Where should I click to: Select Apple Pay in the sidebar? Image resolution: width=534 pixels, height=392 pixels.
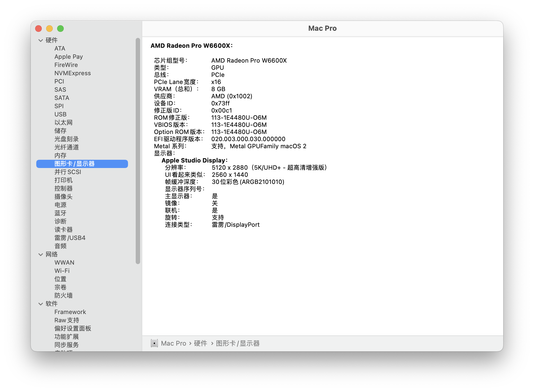click(68, 57)
